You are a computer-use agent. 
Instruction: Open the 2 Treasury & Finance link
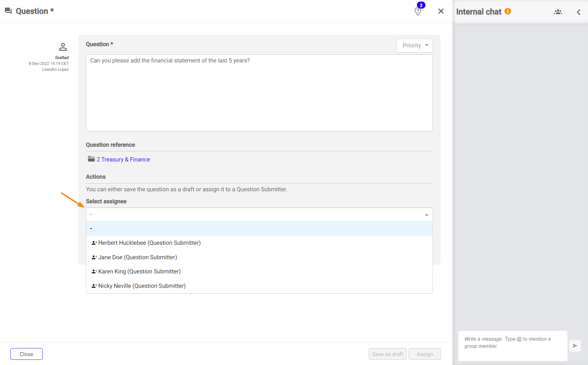(x=123, y=160)
